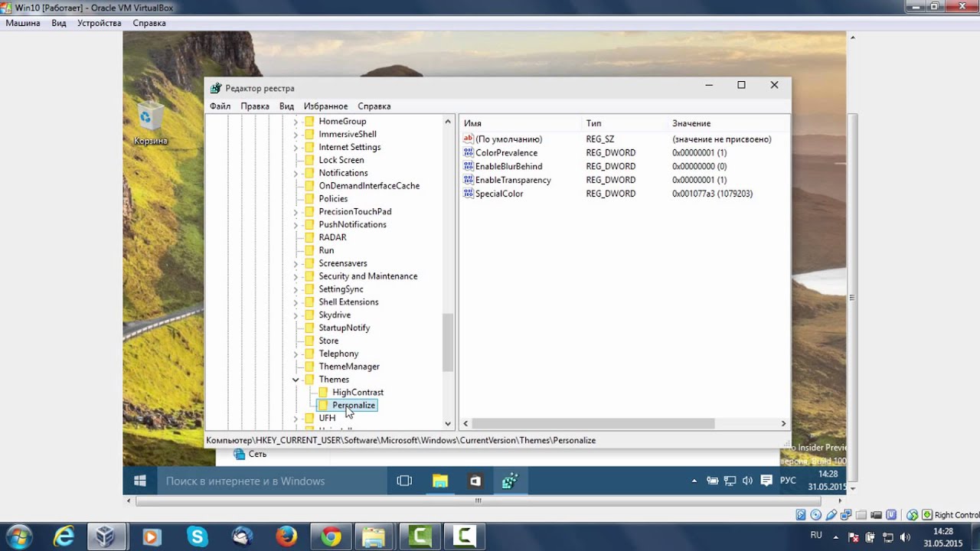Click the guest search box Поиск в интернете
Image resolution: width=980 pixels, height=551 pixels.
[x=272, y=481]
